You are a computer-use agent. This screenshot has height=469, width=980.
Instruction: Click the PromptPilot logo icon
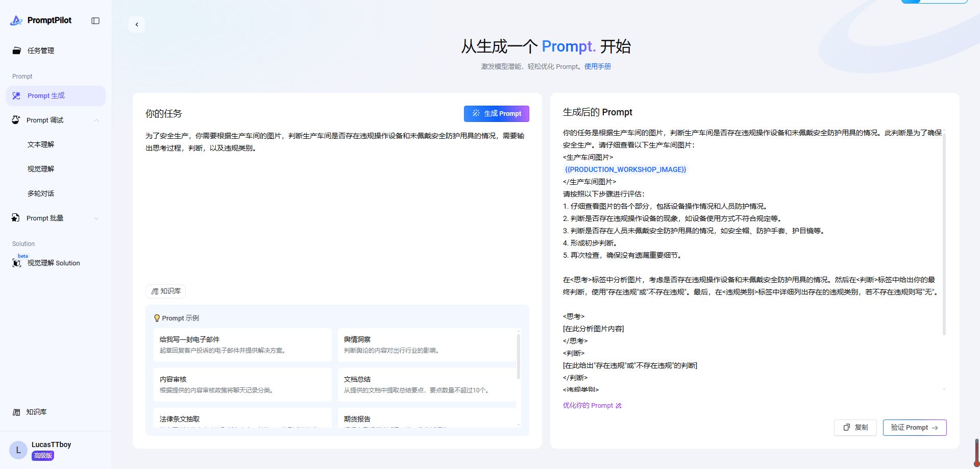[x=16, y=20]
